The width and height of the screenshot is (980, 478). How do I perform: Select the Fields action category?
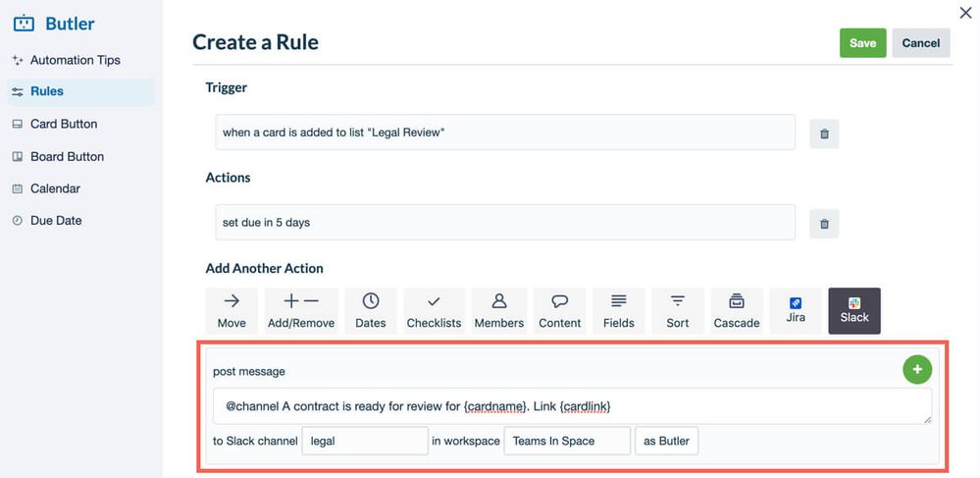tap(619, 310)
